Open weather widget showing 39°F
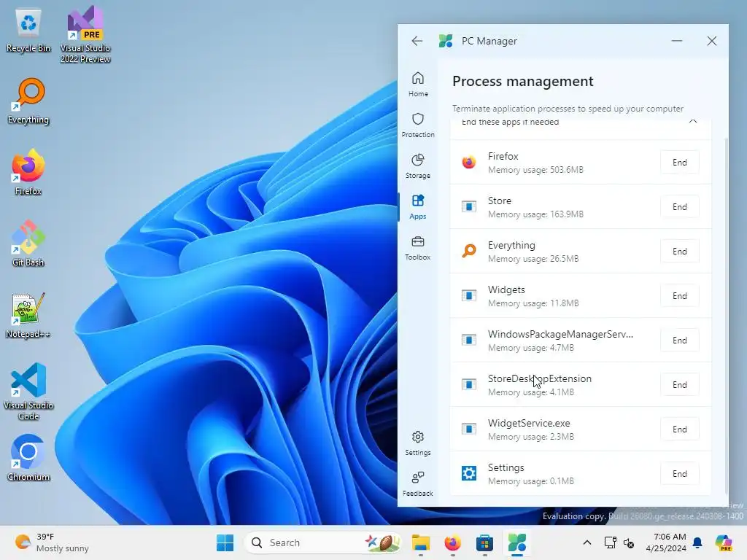This screenshot has width=747, height=560. point(52,542)
